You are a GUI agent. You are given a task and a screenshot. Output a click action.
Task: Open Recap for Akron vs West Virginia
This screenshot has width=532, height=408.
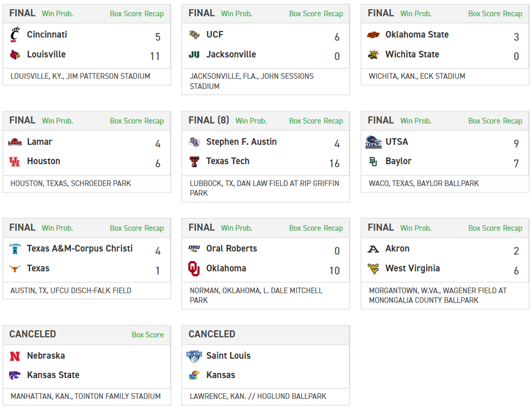512,228
